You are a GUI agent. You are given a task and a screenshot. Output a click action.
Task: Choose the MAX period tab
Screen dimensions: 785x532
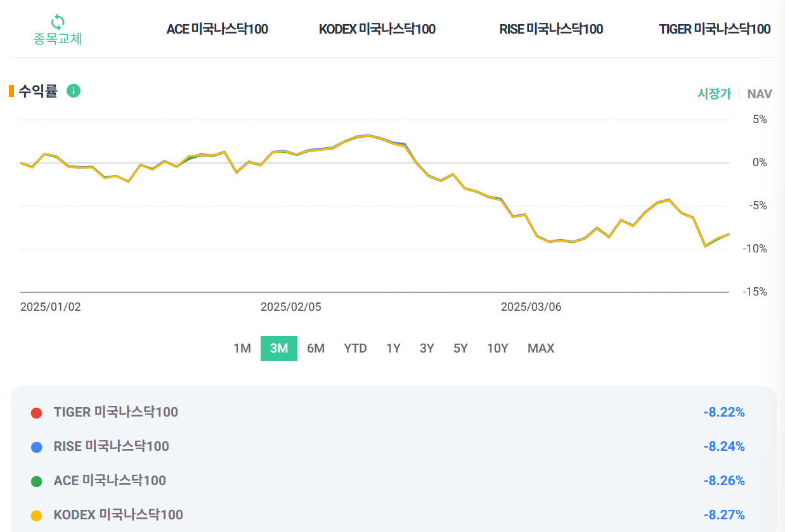tap(541, 348)
